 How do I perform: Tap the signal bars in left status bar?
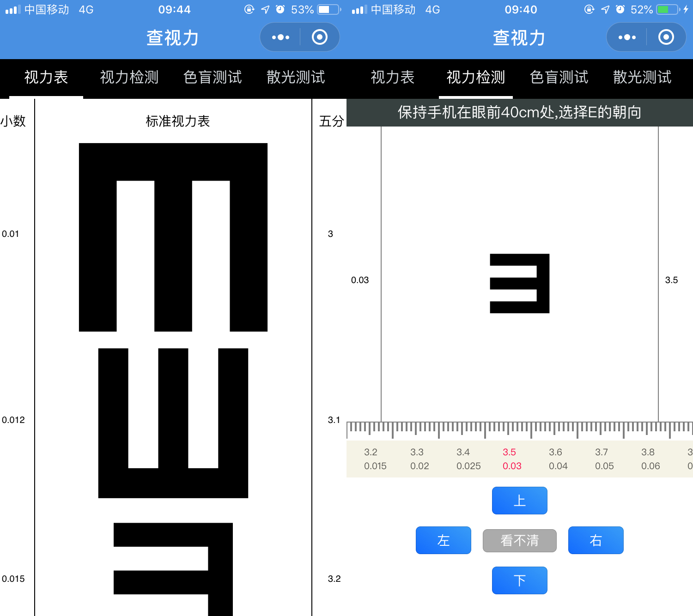tap(13, 9)
